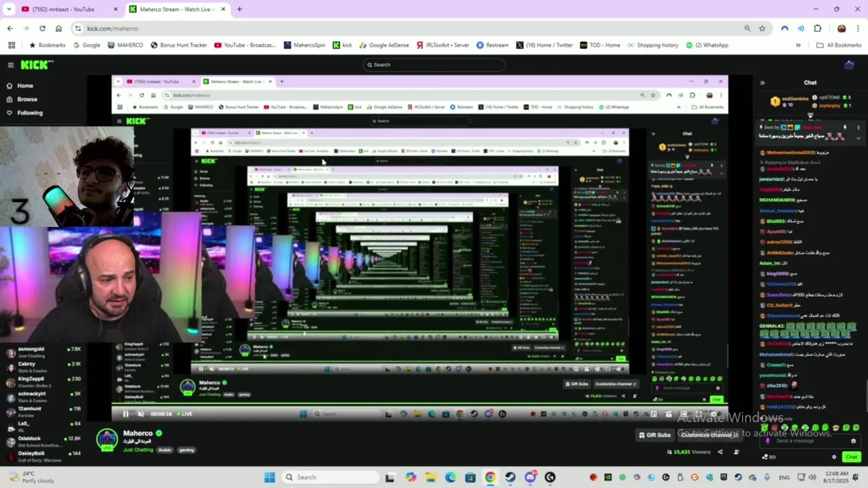The image size is (868, 488).
Task: Open site information icon in address bar
Action: pyautogui.click(x=79, y=28)
